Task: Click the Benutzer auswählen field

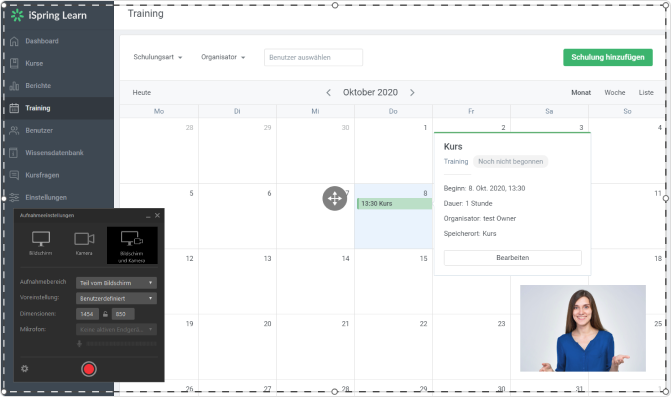Action: coord(313,57)
